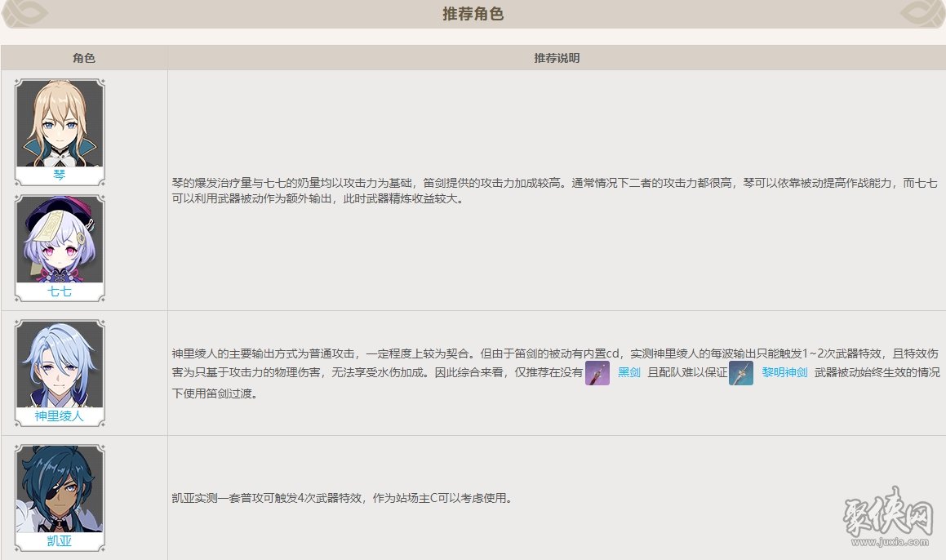Viewport: 946px width, 560px height.
Task: Open the 黎明神剑 weapon link
Action: click(784, 372)
